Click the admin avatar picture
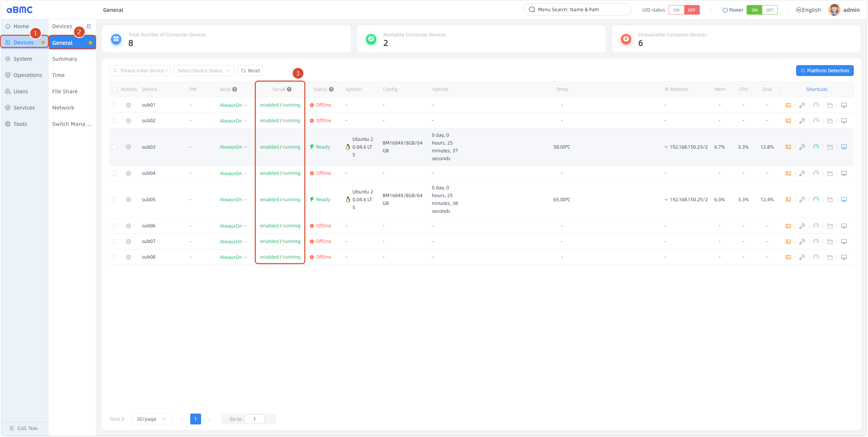Viewport: 868px width, 437px height. [834, 10]
